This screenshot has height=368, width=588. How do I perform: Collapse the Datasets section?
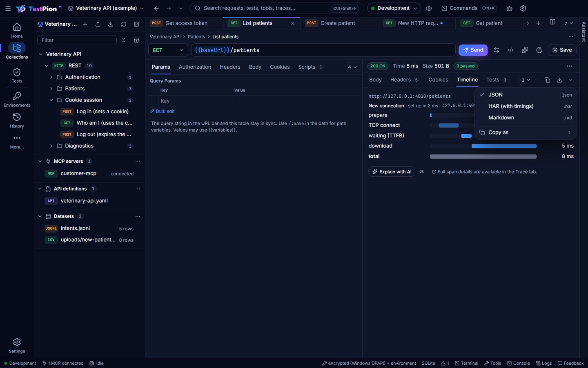pyautogui.click(x=40, y=216)
